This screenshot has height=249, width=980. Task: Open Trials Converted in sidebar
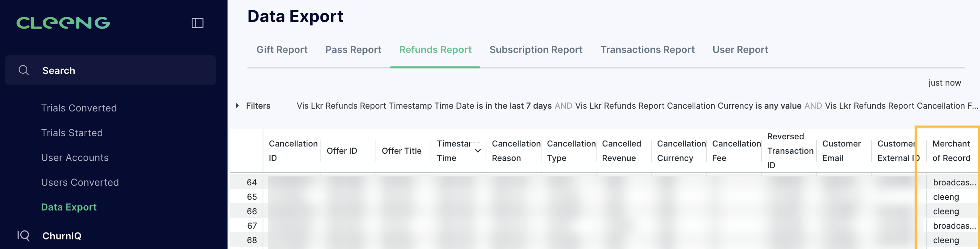click(x=79, y=108)
